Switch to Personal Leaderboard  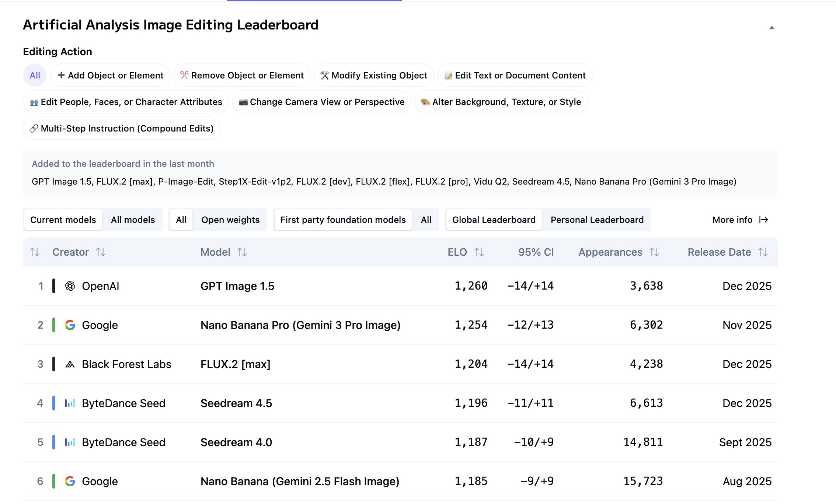click(597, 220)
